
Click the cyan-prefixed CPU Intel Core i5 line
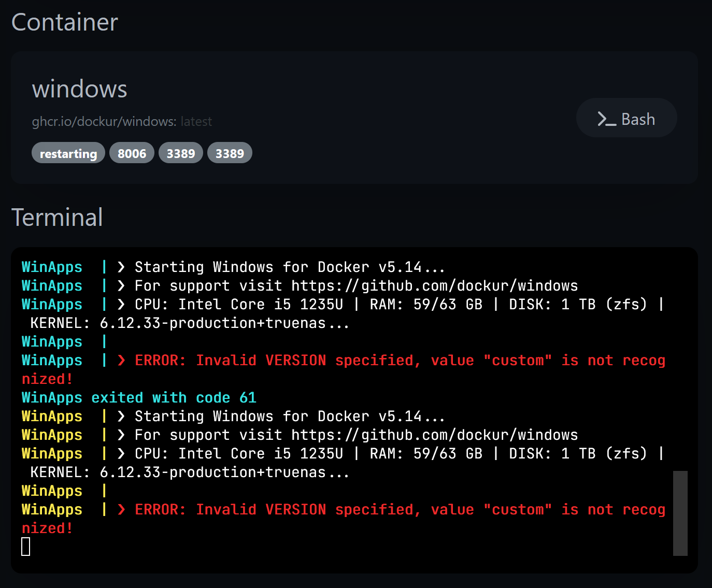pos(343,304)
